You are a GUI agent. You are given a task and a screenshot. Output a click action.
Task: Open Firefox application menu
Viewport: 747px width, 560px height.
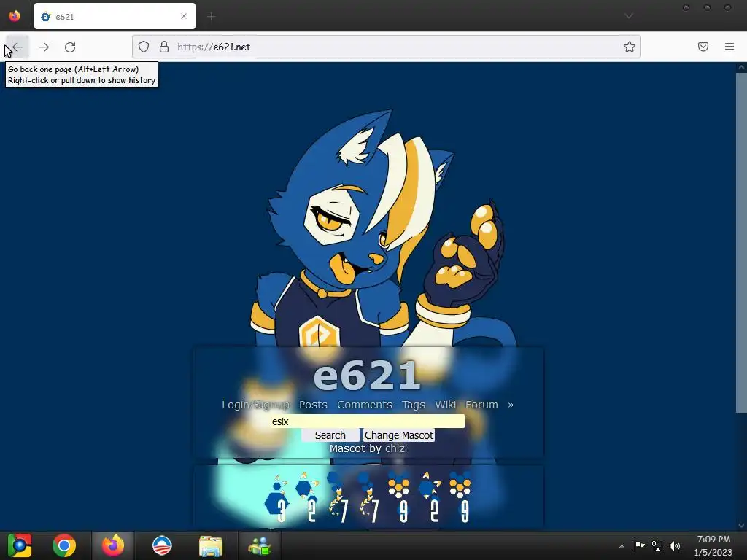click(729, 47)
